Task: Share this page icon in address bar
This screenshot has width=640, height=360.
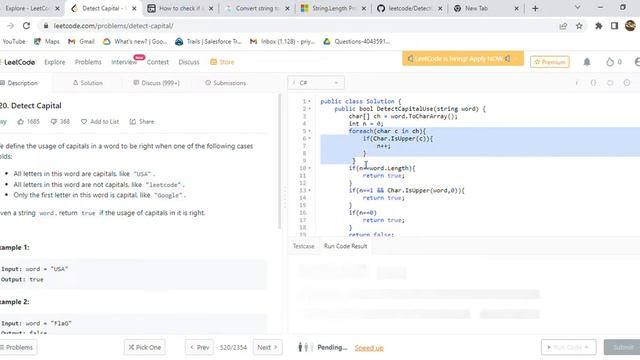Action: (x=563, y=26)
